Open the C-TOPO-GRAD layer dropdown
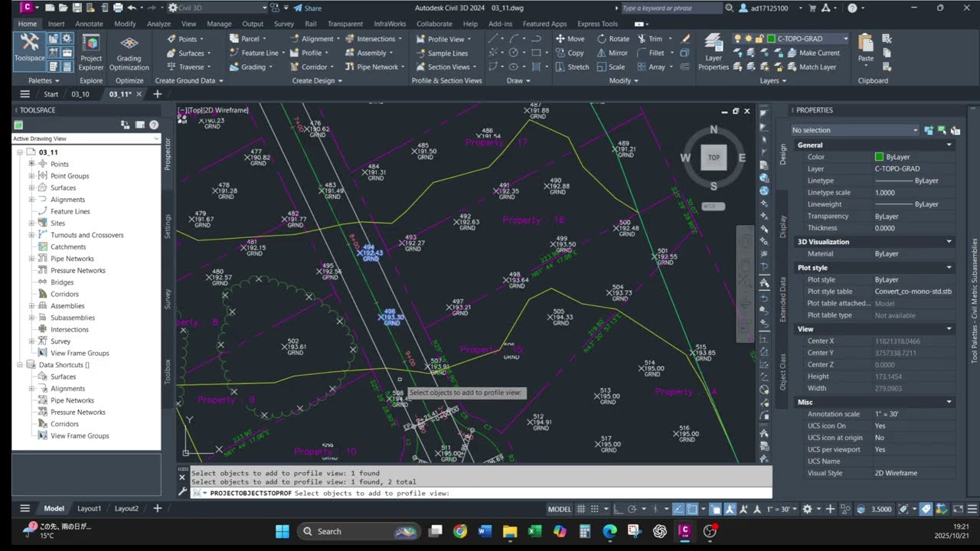This screenshot has height=551, width=980. coord(846,38)
